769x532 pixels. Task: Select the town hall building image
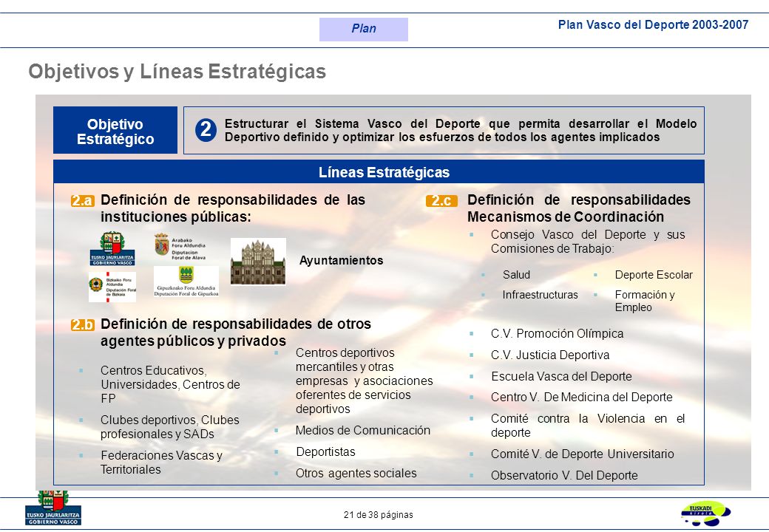259,262
